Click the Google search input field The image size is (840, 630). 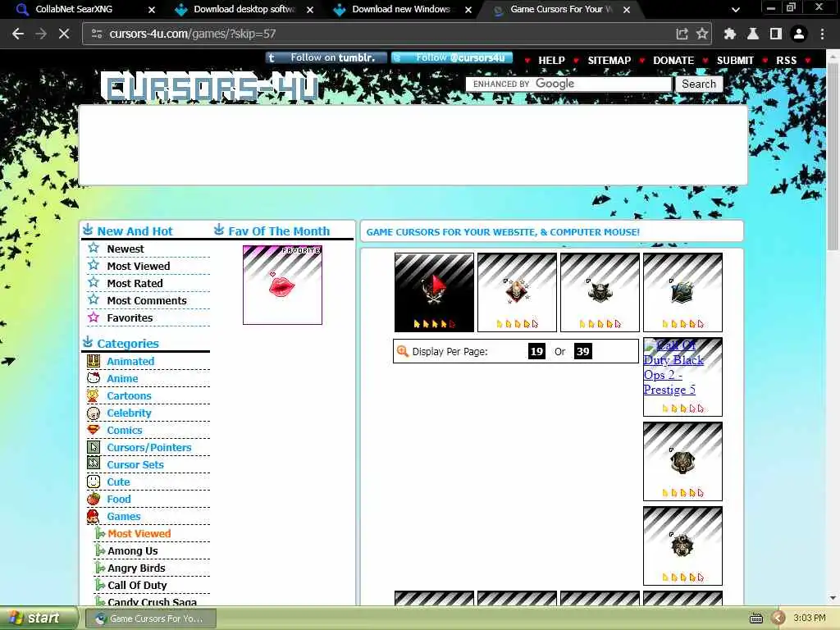pyautogui.click(x=568, y=84)
